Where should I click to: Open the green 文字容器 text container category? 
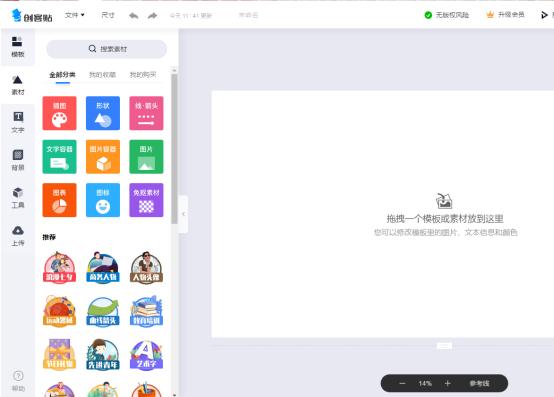pos(59,156)
